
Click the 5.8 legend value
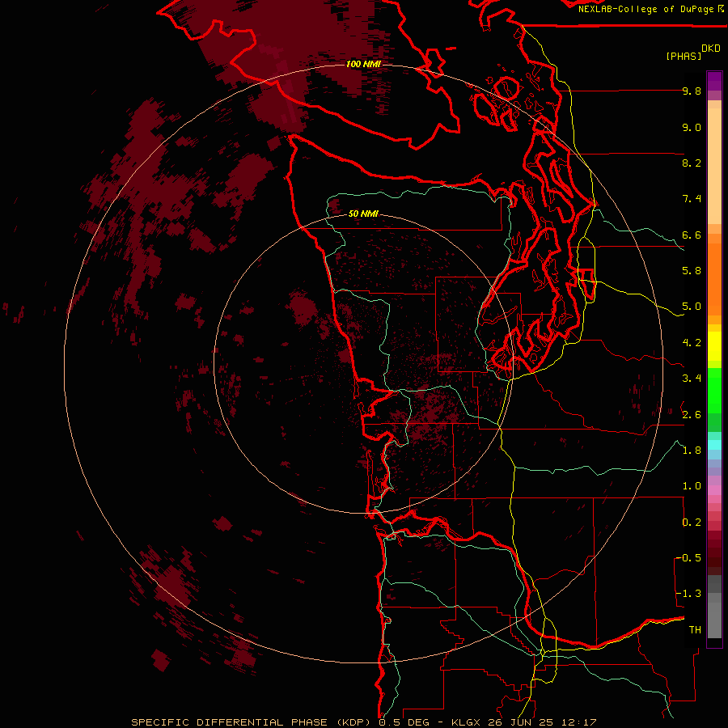pos(692,271)
